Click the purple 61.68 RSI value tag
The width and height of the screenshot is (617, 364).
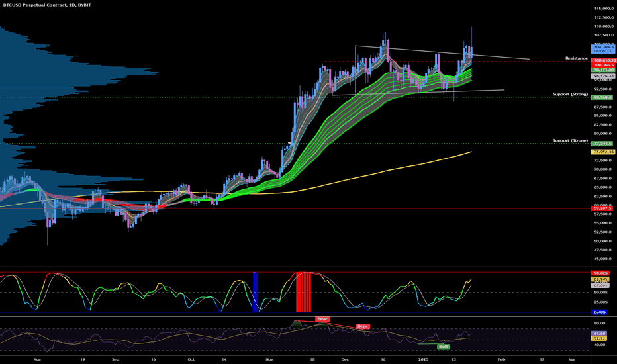[x=599, y=334]
